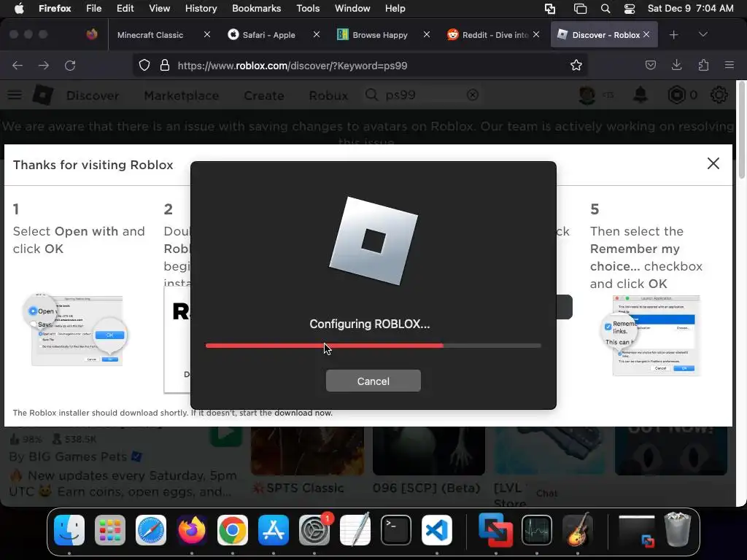Screen dimensions: 747x560
Task: Close the Thanks for visiting Roblox panel
Action: (x=713, y=163)
